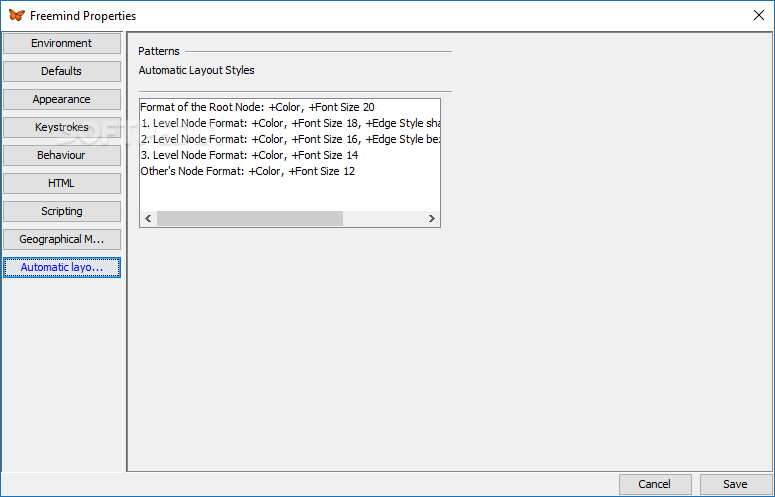Click the Cancel button
775x497 pixels.
[655, 484]
